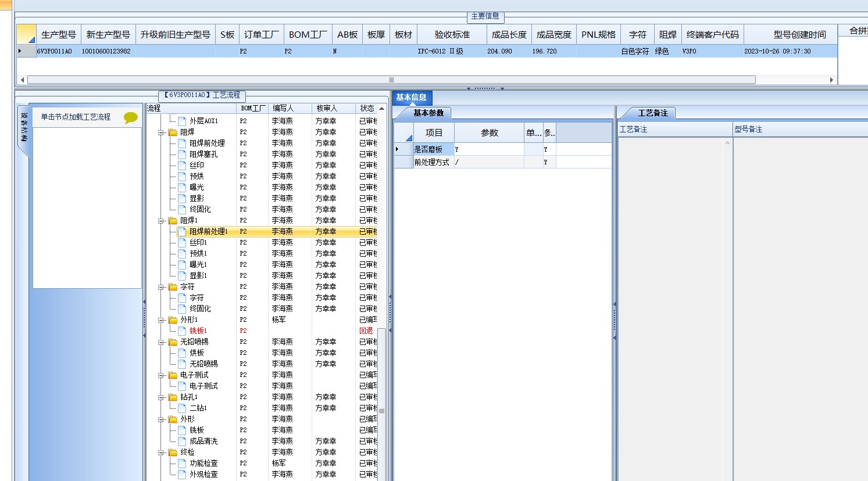This screenshot has height=481, width=868.
Task: Select the document icon of 二钻1
Action: [182, 408]
